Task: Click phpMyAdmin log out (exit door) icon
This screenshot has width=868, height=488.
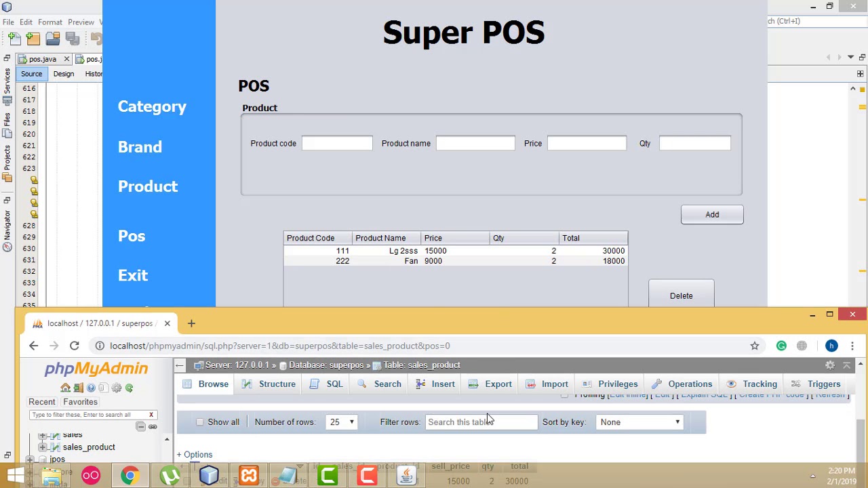Action: point(78,388)
